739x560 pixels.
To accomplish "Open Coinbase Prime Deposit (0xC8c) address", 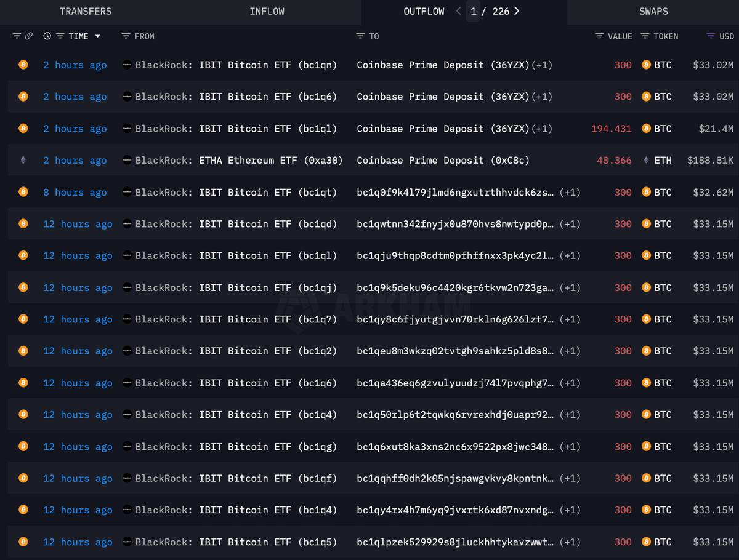I will click(x=443, y=161).
